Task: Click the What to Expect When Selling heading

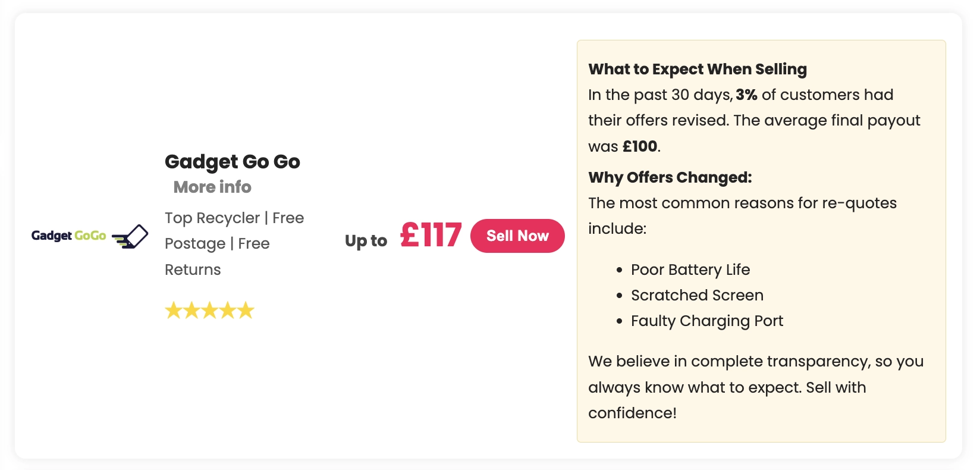Action: pyautogui.click(x=698, y=69)
